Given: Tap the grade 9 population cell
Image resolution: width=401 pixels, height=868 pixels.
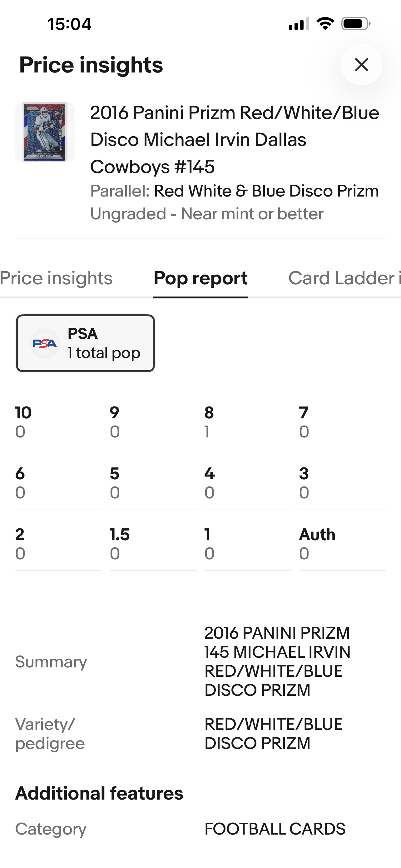Looking at the screenshot, I should [x=153, y=422].
